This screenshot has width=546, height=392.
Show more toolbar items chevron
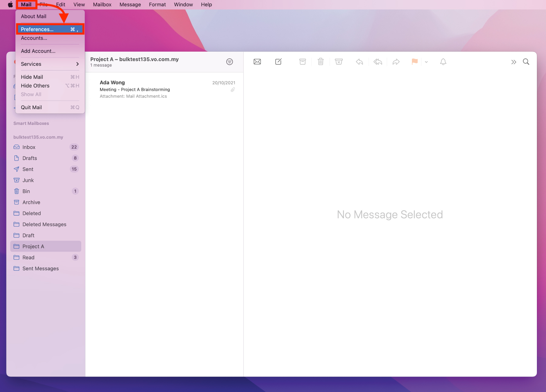[x=513, y=62]
